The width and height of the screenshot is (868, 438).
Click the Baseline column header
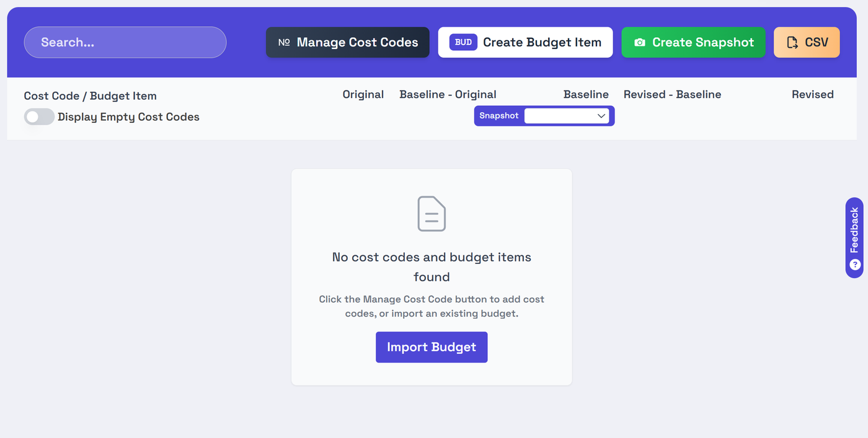586,94
